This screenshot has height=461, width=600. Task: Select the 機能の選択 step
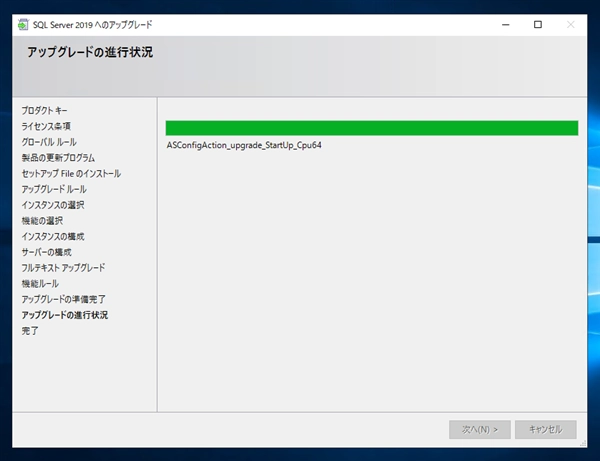point(42,221)
